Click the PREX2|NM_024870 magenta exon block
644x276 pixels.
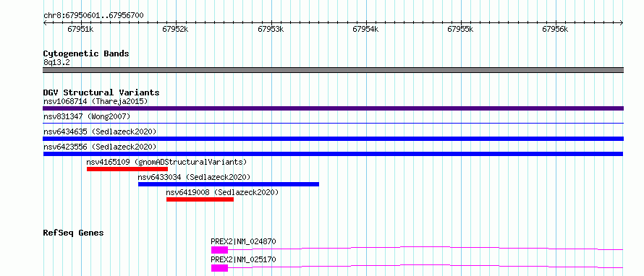click(x=219, y=250)
